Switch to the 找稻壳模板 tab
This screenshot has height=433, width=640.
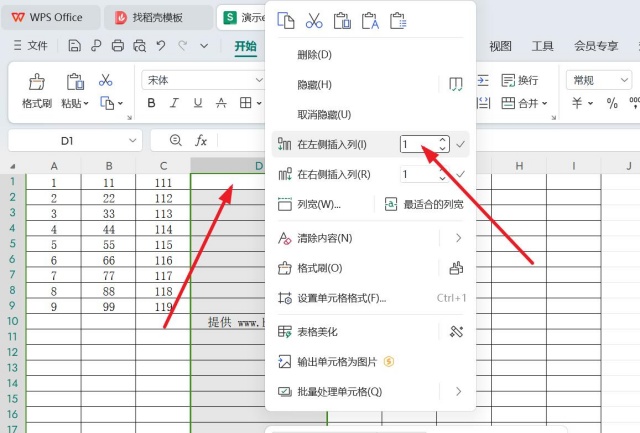point(158,18)
